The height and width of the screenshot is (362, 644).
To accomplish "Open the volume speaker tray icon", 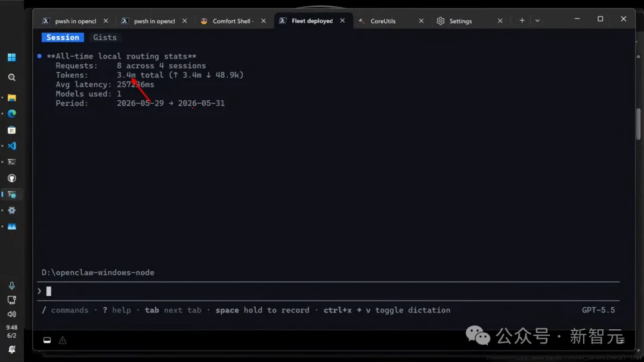I will [11, 314].
